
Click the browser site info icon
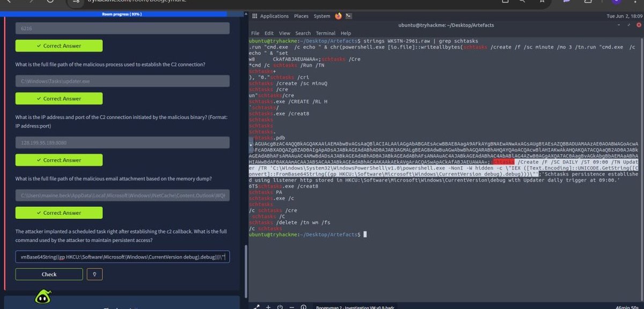(x=76, y=2)
